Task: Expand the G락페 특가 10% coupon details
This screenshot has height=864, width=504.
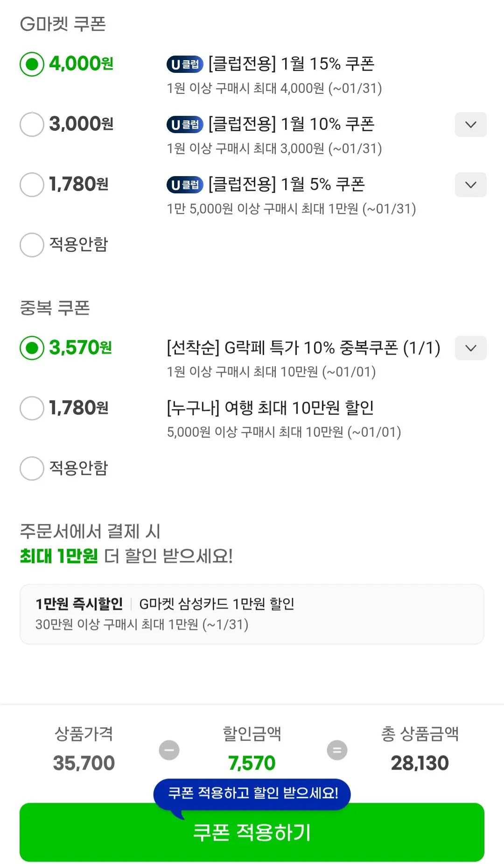Action: click(471, 348)
